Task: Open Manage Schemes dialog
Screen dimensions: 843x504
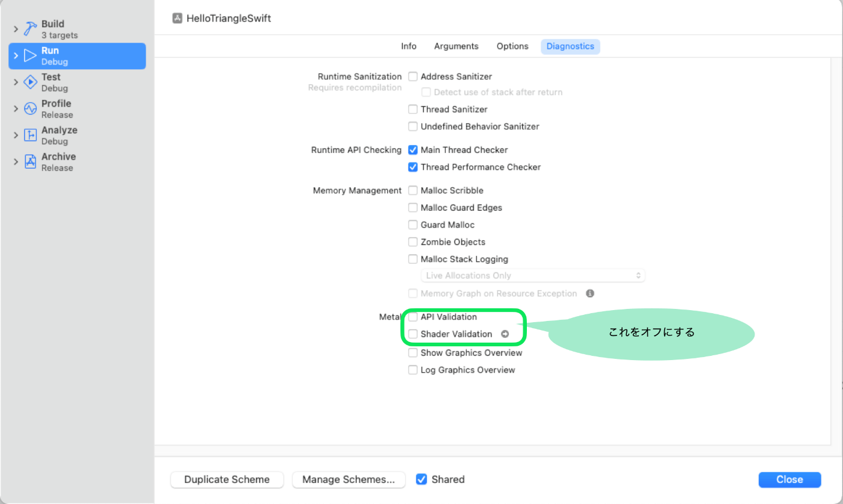Action: 349,479
